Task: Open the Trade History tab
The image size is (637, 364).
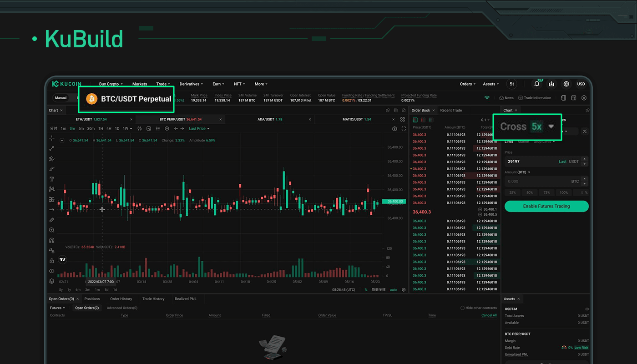Action: click(x=153, y=299)
